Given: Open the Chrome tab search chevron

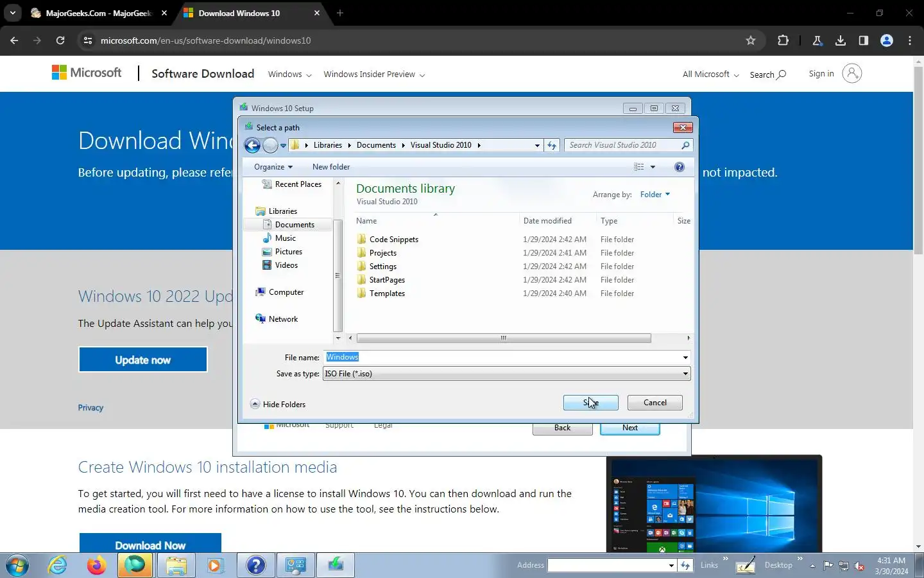Looking at the screenshot, I should click(x=12, y=13).
